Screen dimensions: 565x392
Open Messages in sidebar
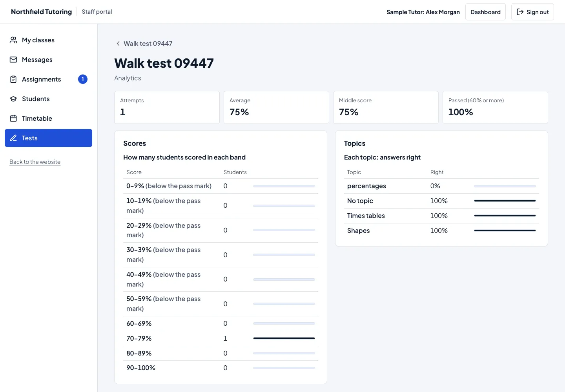click(x=48, y=60)
